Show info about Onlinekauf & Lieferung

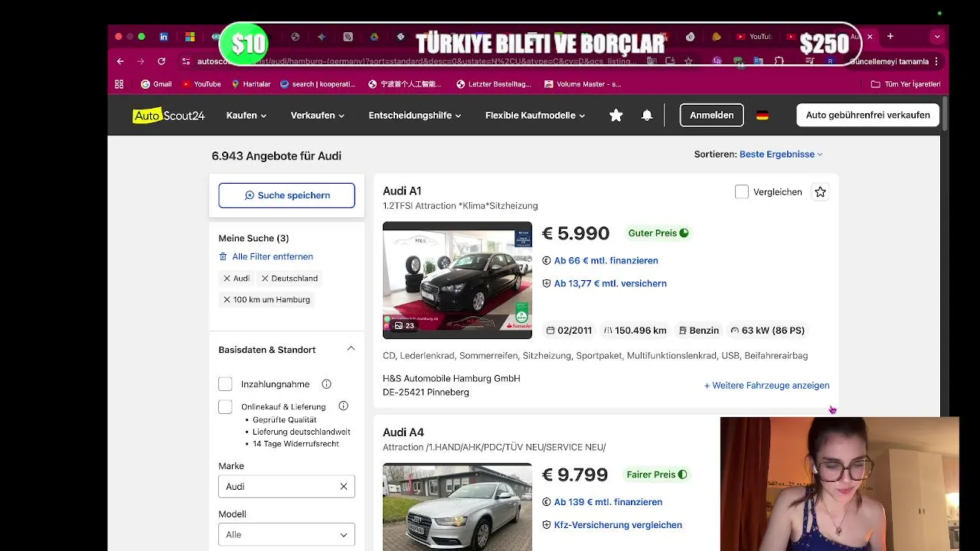pos(343,406)
